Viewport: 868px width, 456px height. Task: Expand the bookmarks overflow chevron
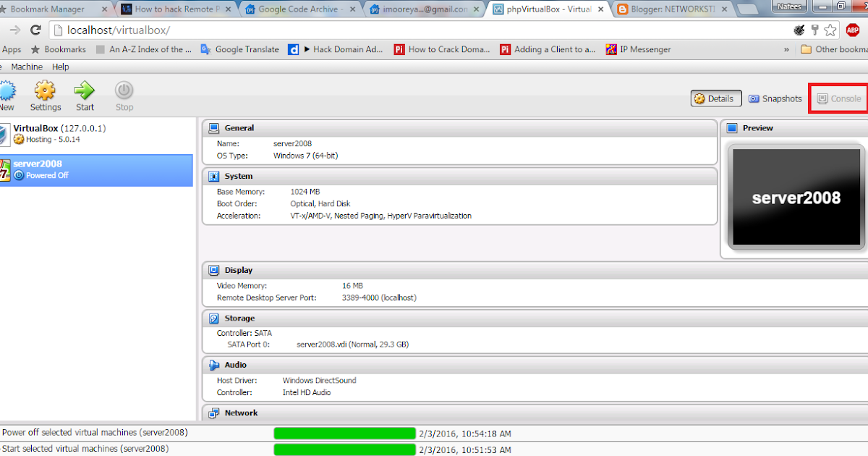pos(786,49)
